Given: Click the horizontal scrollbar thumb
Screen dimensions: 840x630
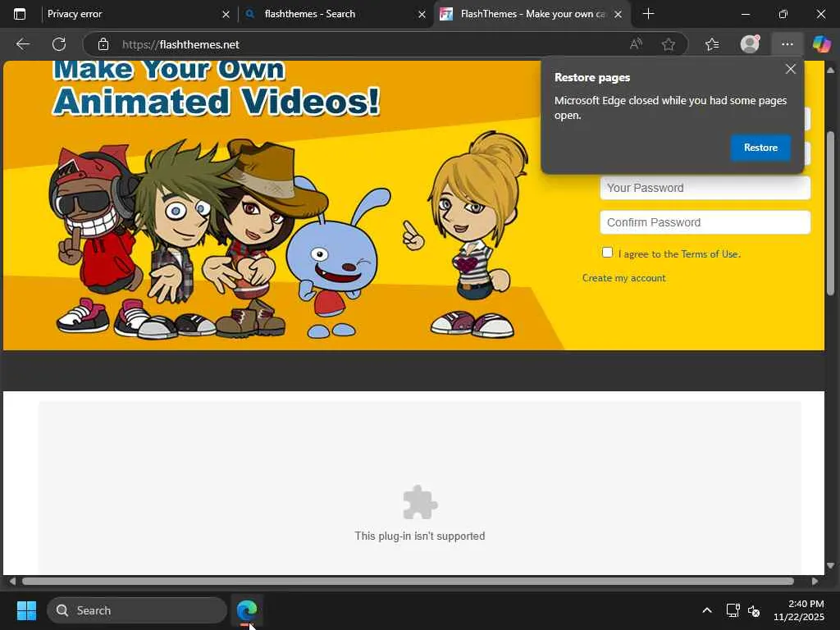Looking at the screenshot, I should tap(408, 582).
